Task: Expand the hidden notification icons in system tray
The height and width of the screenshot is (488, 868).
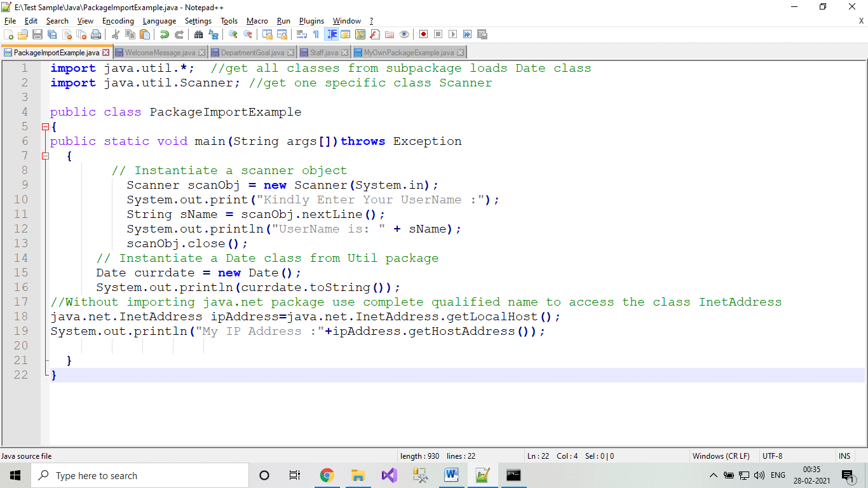Action: 713,475
